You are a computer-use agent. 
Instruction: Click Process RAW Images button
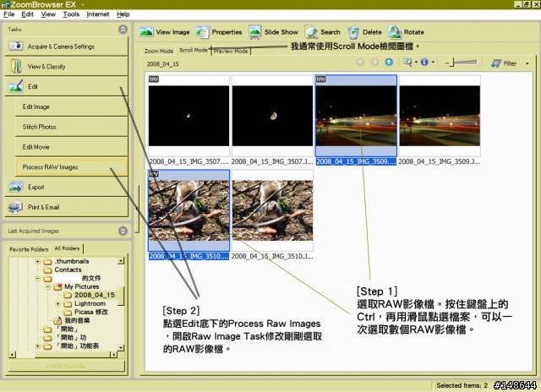click(71, 167)
